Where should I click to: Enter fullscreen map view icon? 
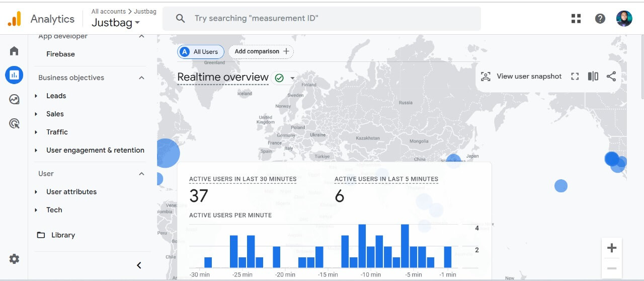pyautogui.click(x=575, y=77)
